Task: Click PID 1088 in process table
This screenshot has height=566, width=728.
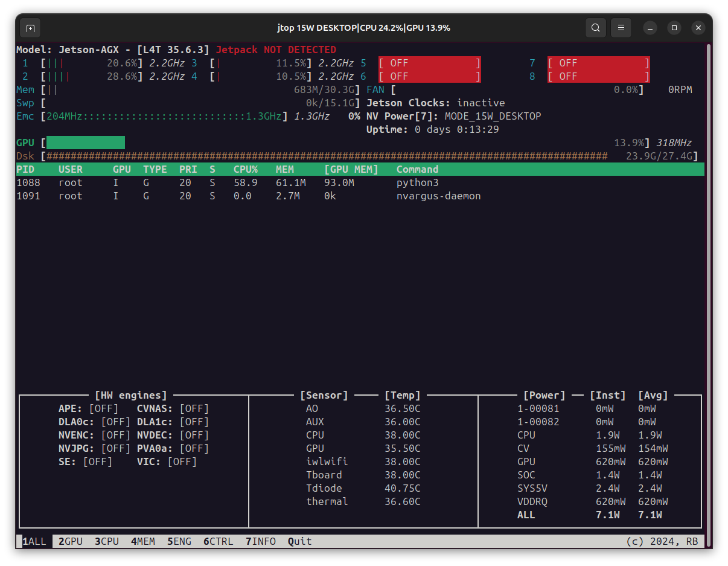Action: [x=28, y=182]
